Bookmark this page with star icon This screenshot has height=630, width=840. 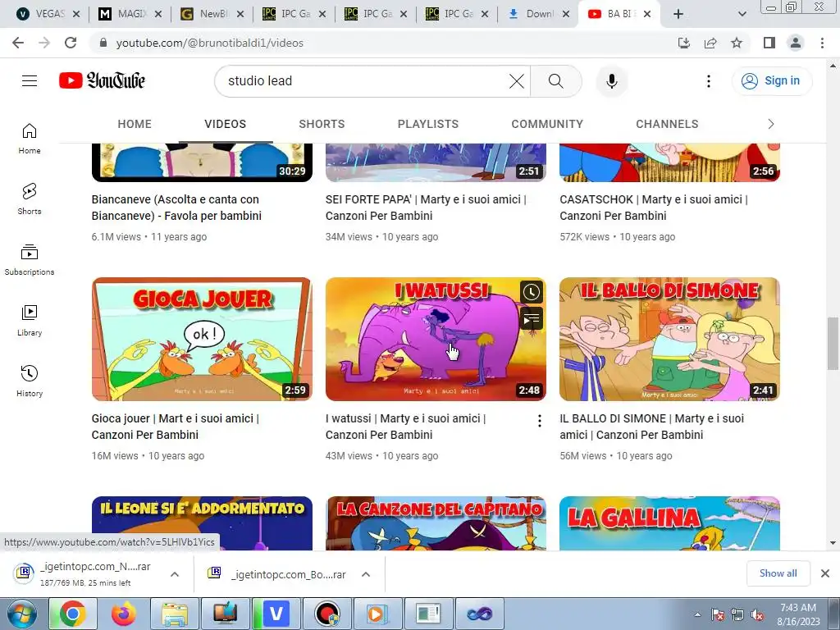(x=737, y=43)
